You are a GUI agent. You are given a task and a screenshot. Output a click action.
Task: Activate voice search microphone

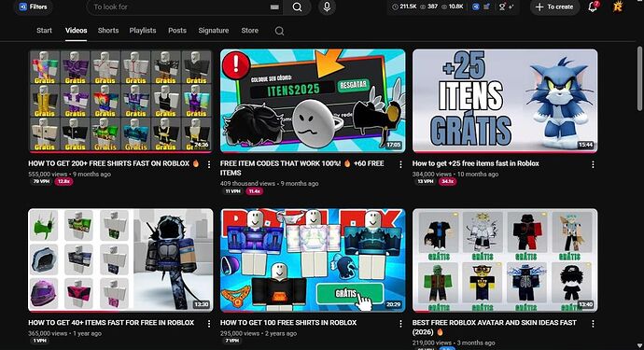coord(327,7)
